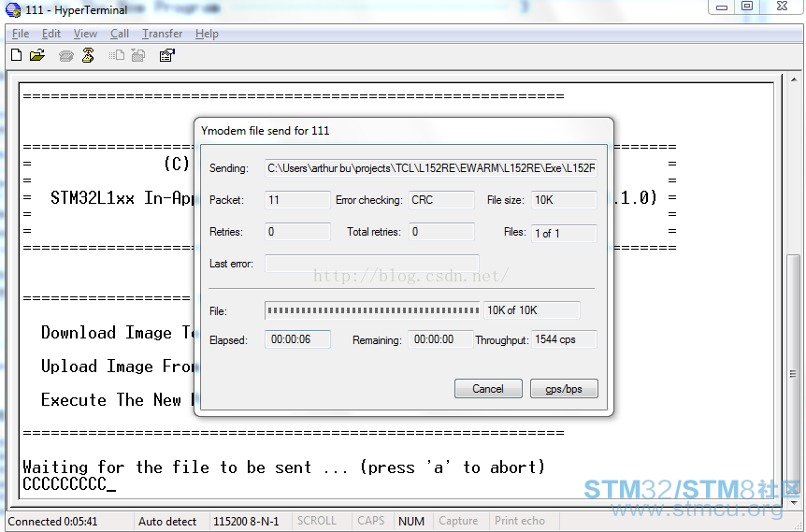Click the scroll up arrow
The height and width of the screenshot is (532, 806).
[x=794, y=79]
